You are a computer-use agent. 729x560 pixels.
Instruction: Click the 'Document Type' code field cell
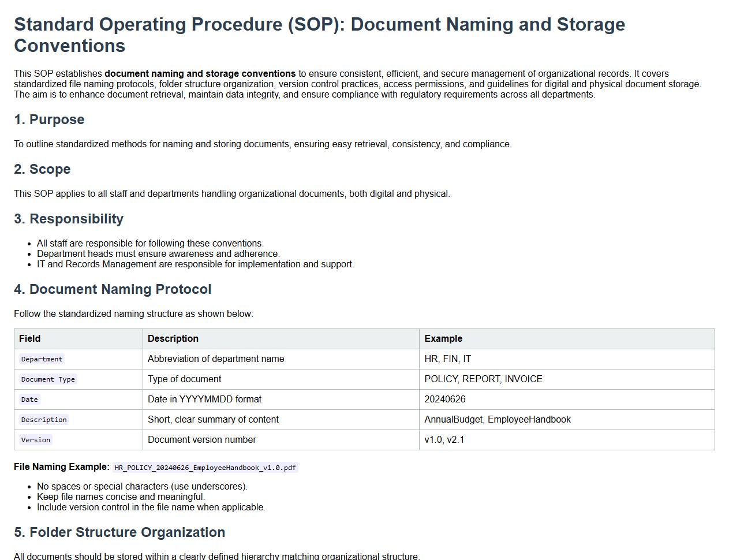click(x=48, y=379)
